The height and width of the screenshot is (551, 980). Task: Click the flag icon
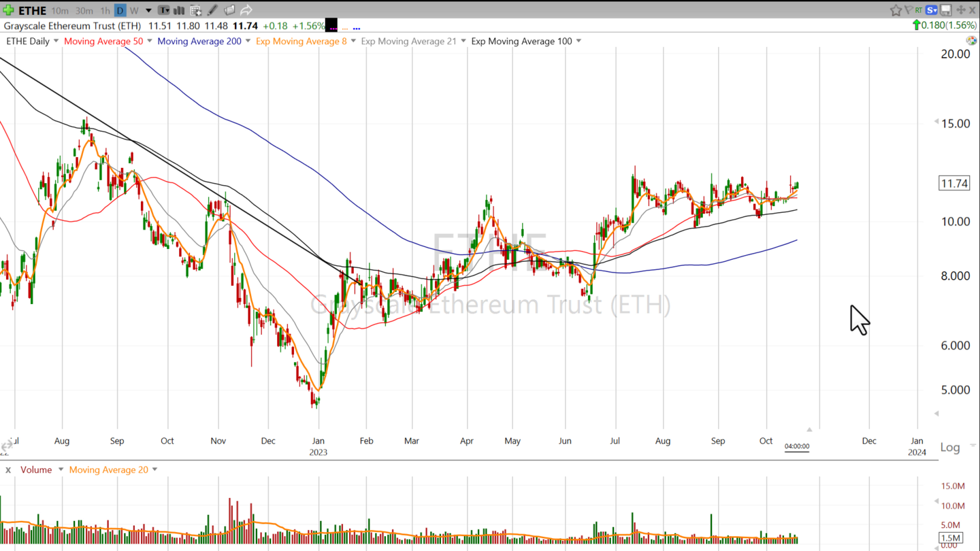tap(909, 10)
